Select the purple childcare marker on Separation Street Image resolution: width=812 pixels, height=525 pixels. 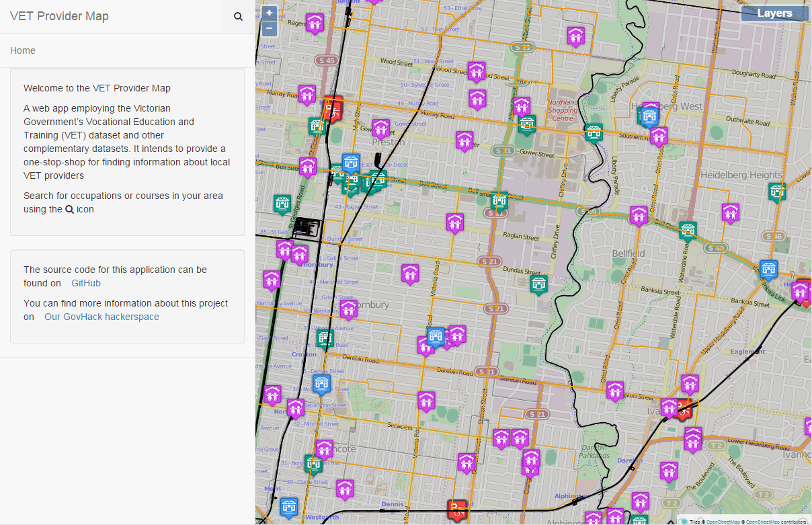[296, 409]
